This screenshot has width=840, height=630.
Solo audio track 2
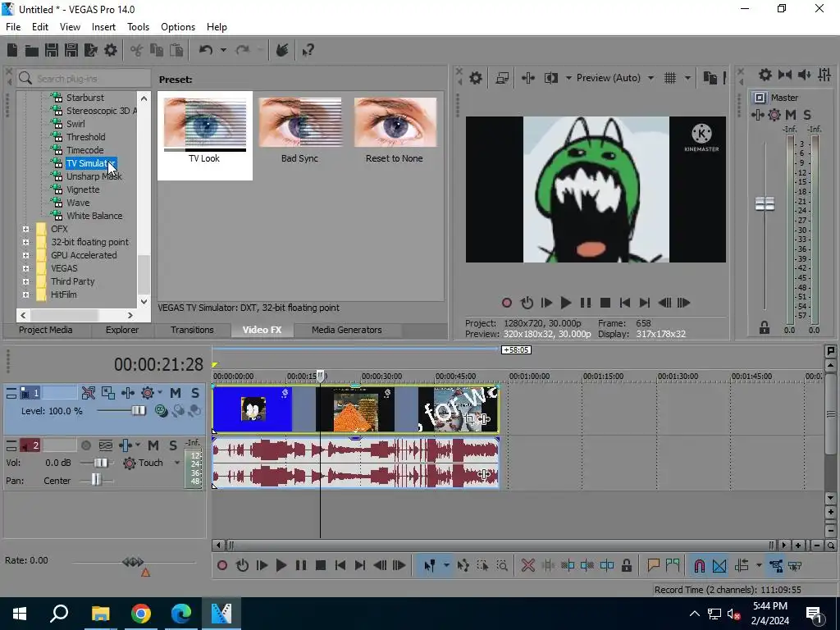tap(173, 445)
